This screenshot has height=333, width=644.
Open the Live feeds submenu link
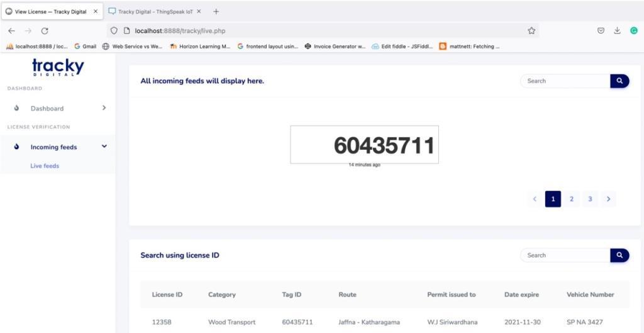tap(45, 166)
